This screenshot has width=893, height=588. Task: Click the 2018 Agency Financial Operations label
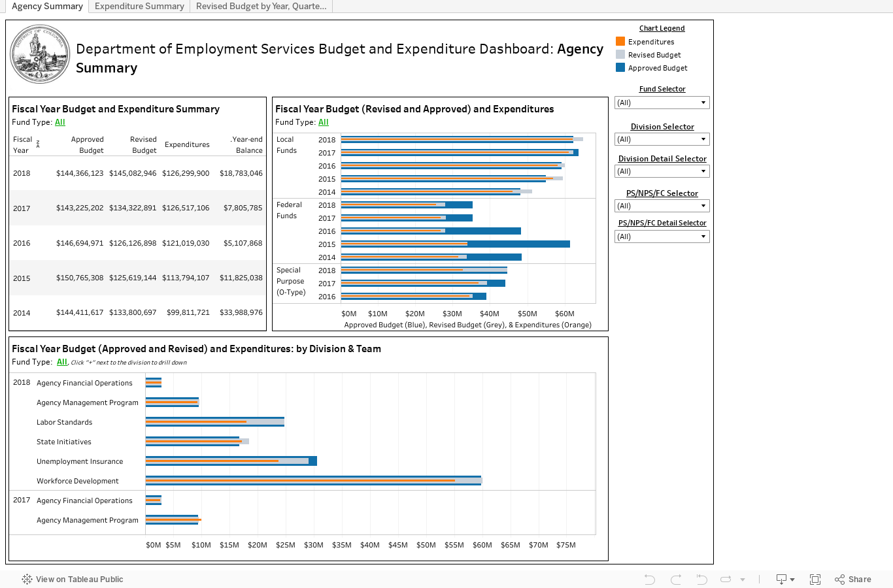(x=84, y=383)
